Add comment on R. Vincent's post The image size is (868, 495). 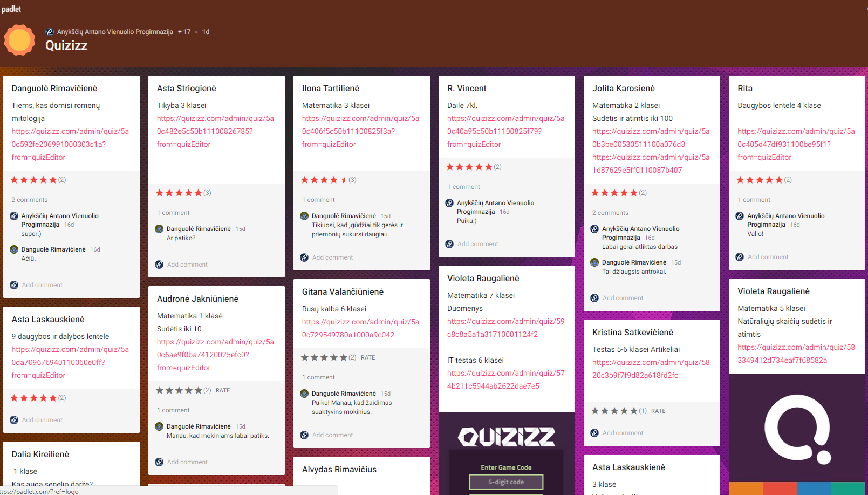click(x=477, y=244)
